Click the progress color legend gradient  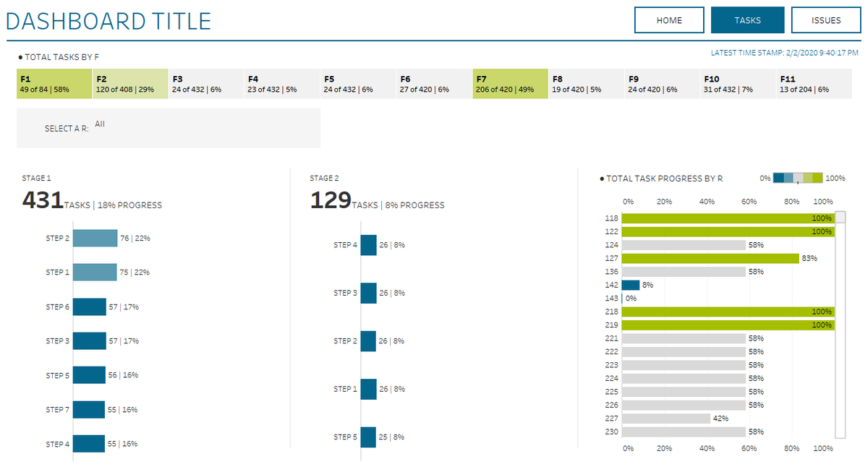point(798,178)
